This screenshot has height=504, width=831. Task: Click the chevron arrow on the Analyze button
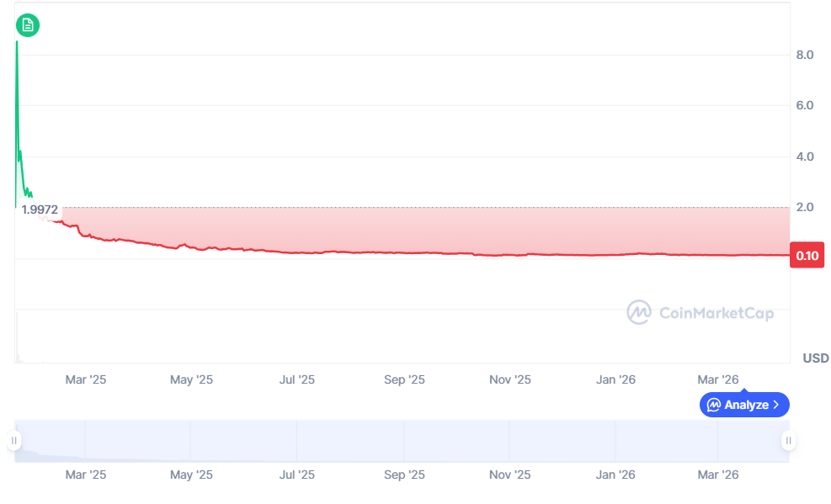(776, 405)
